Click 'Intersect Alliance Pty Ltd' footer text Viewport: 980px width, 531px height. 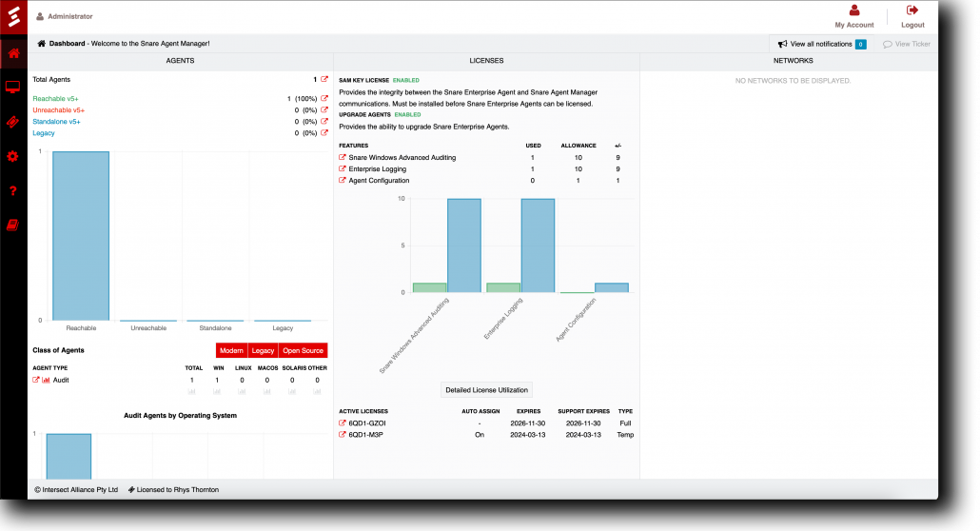pyautogui.click(x=80, y=490)
